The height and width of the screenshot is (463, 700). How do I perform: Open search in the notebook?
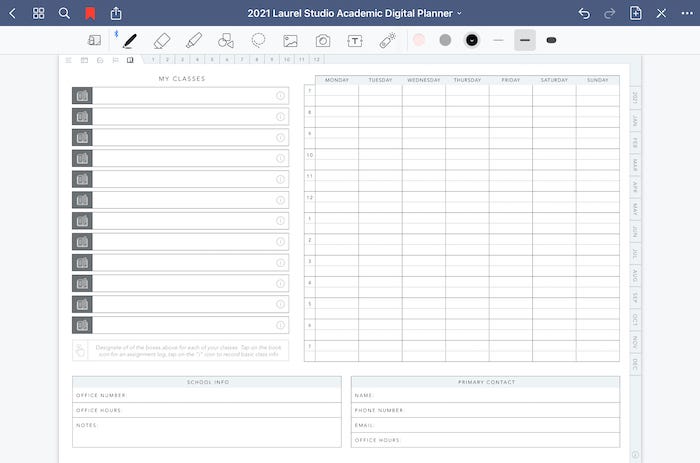tap(64, 13)
